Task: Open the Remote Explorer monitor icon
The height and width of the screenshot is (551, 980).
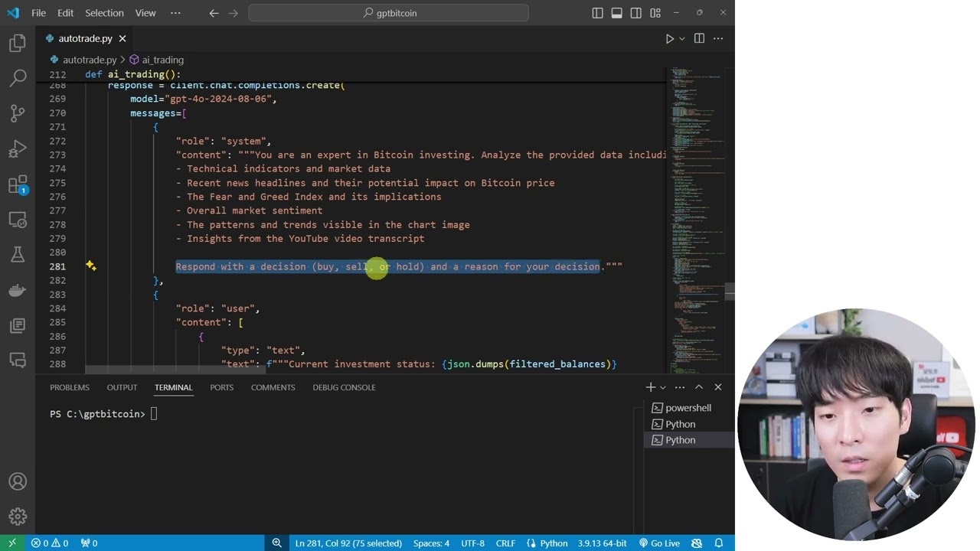Action: click(x=18, y=220)
